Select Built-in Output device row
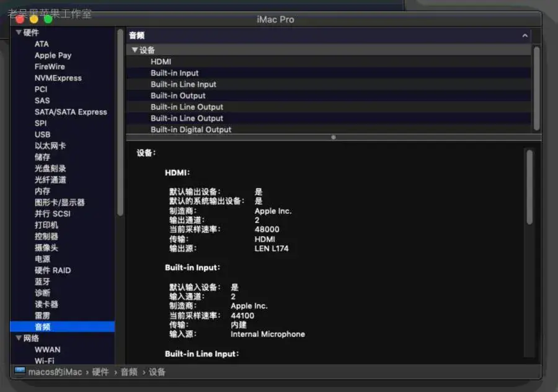This screenshot has height=392, width=558. click(329, 95)
